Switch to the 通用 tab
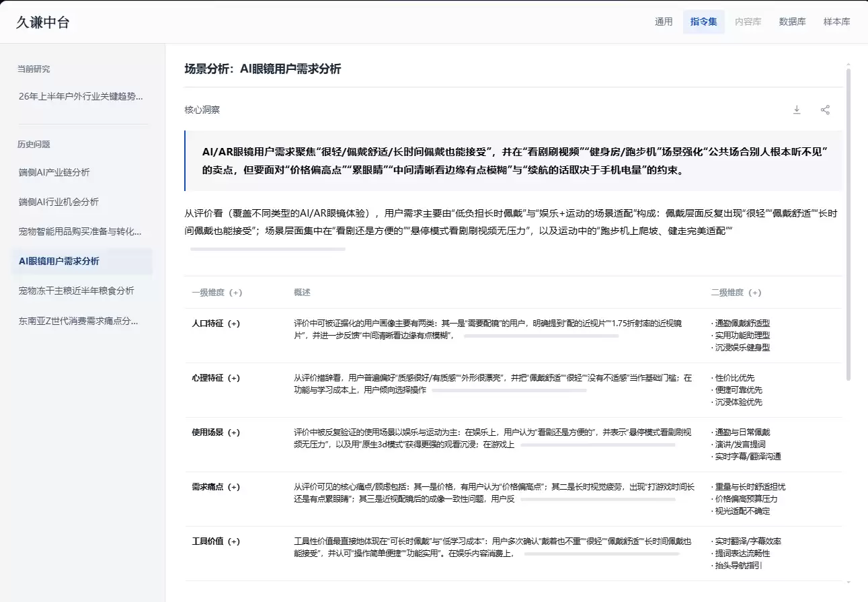This screenshot has width=868, height=602. coord(664,22)
